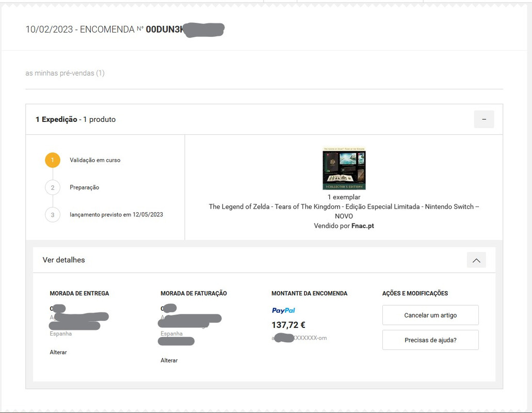Click the Validação em curso label
The height and width of the screenshot is (413, 532).
point(95,160)
